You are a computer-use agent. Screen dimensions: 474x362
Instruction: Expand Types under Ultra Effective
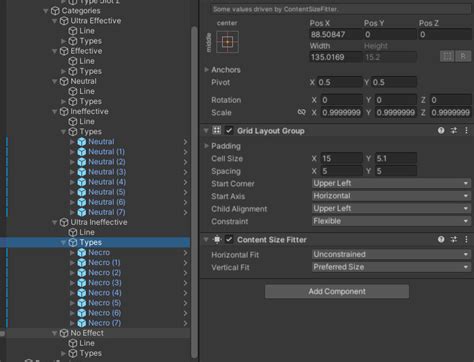[63, 41]
